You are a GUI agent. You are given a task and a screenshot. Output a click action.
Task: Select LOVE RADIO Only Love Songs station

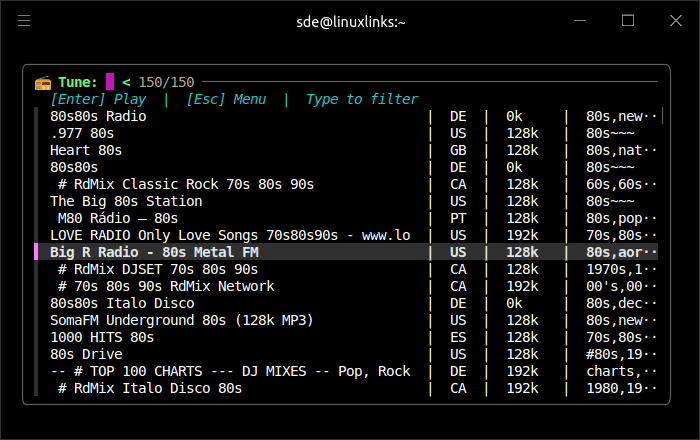(x=348, y=235)
